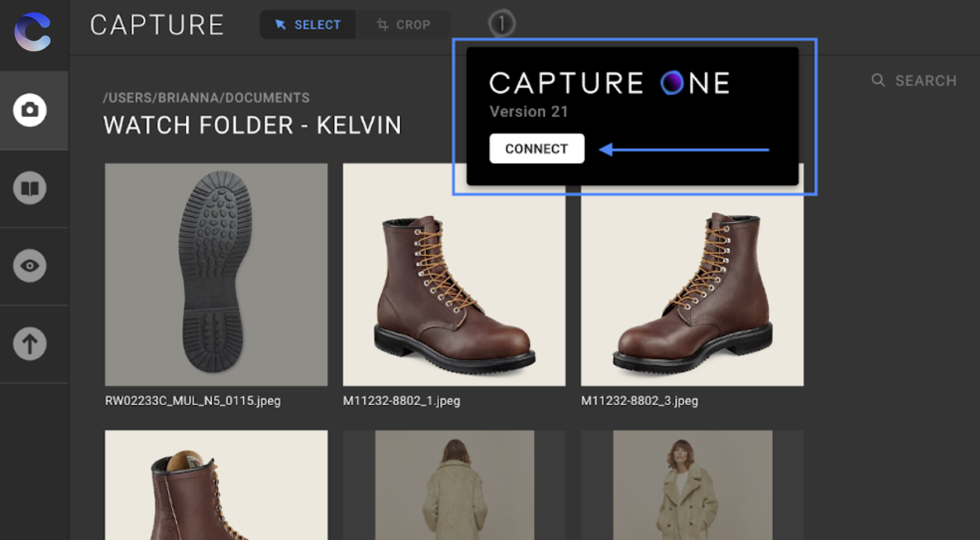This screenshot has width=980, height=540.
Task: Click the numbered step 1 badge
Action: click(501, 23)
